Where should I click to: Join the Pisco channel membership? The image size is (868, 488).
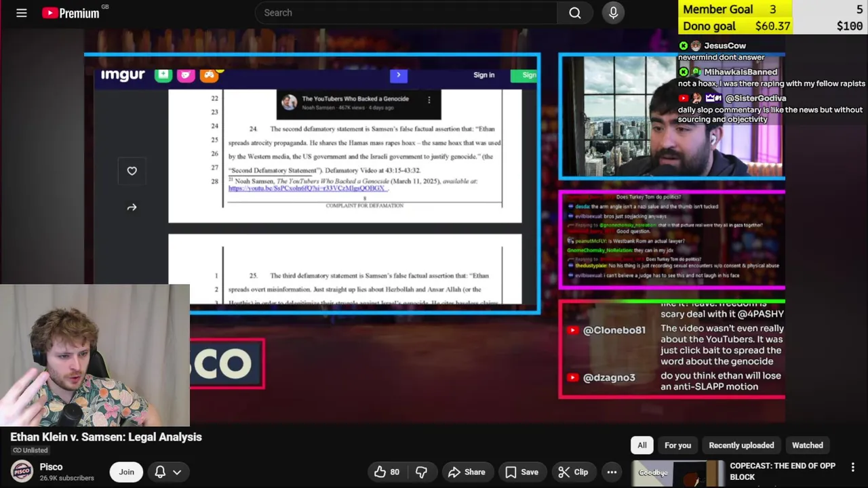(127, 472)
